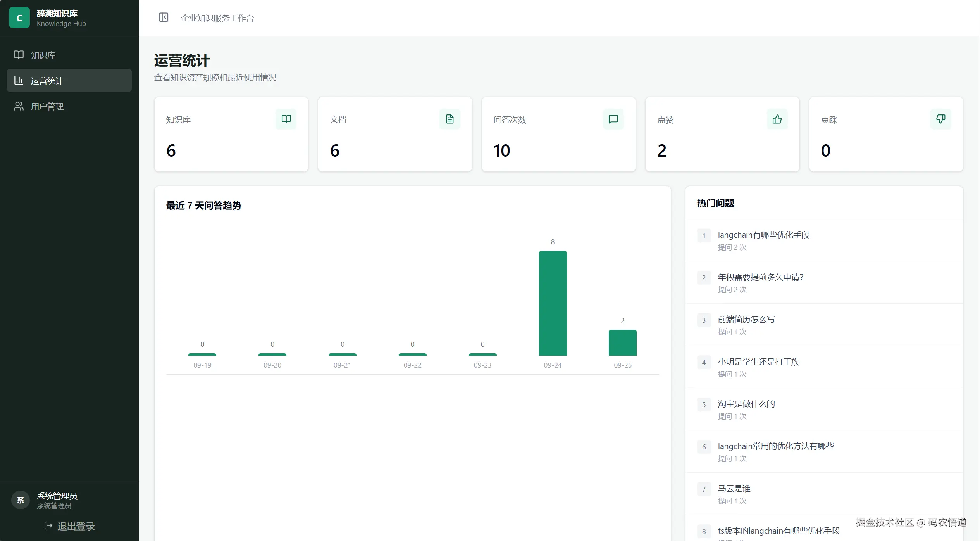The image size is (980, 541).
Task: Open 知识库 in the sidebar
Action: (x=69, y=55)
